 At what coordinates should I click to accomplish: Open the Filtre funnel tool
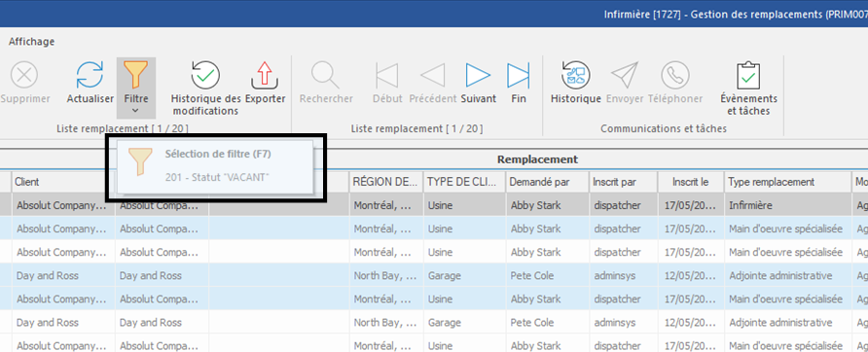click(135, 75)
